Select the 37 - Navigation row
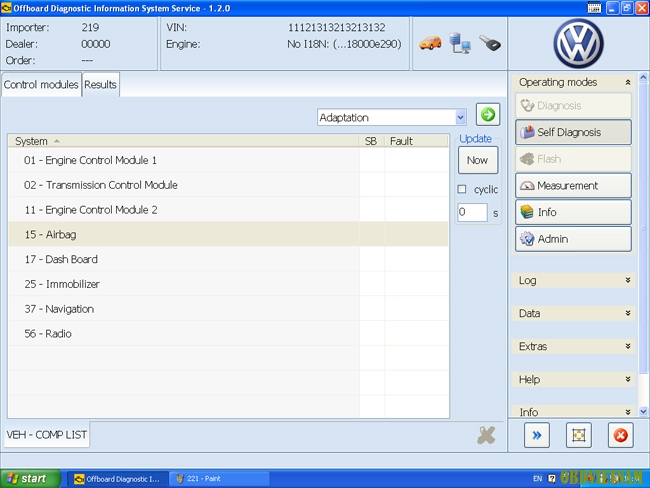The image size is (650, 488). point(228,309)
